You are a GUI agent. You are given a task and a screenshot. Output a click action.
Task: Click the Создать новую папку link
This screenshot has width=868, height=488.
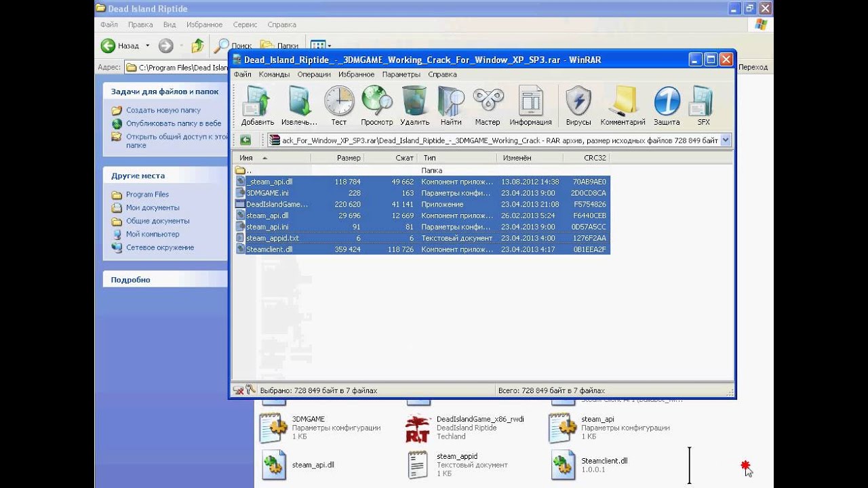point(163,110)
